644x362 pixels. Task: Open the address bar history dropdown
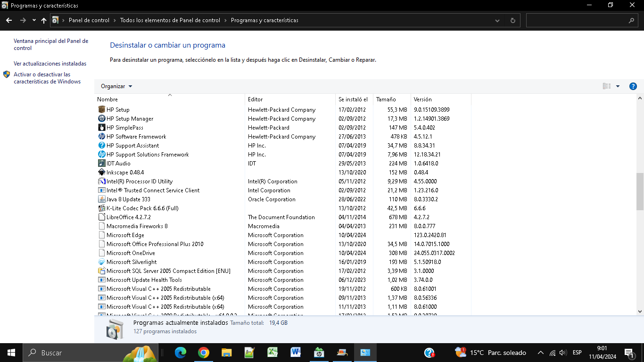pyautogui.click(x=498, y=20)
